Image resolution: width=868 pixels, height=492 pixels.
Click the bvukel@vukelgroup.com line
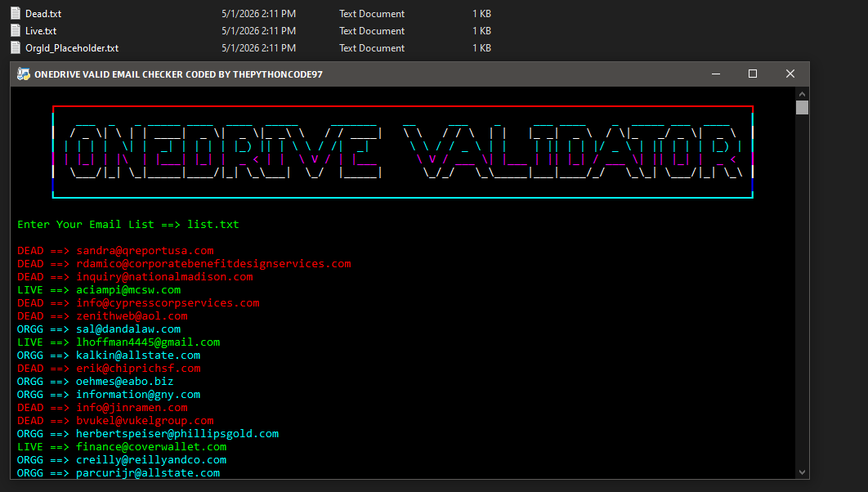click(x=115, y=421)
